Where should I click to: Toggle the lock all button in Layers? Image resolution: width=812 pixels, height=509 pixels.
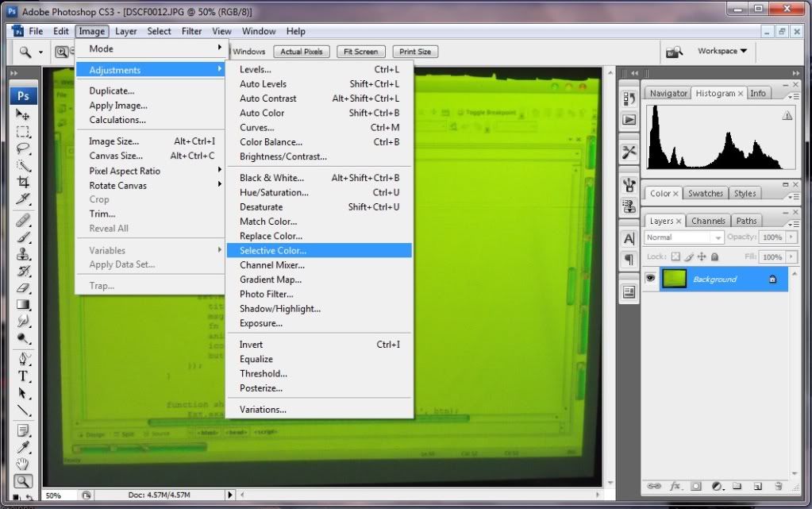714,257
